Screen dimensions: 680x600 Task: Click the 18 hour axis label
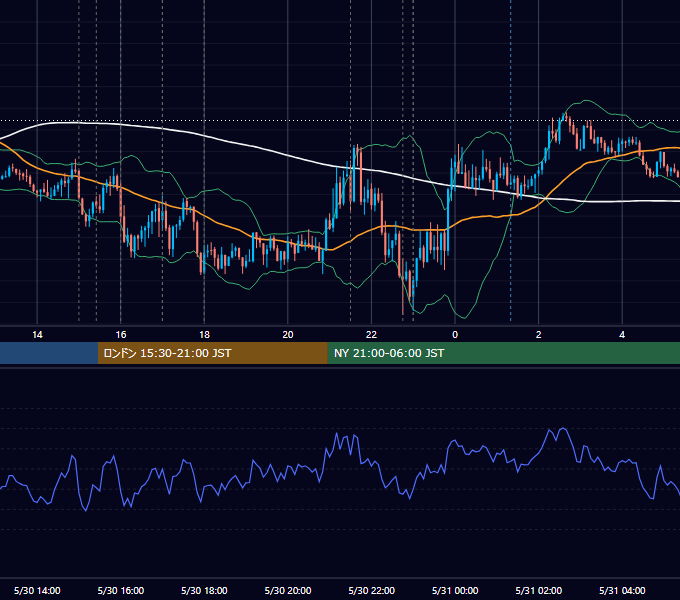tap(204, 335)
